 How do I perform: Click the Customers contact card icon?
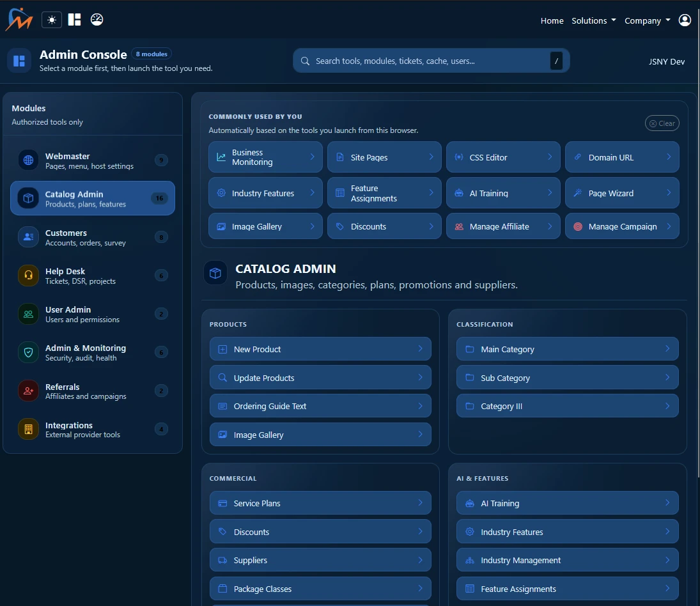coord(28,237)
